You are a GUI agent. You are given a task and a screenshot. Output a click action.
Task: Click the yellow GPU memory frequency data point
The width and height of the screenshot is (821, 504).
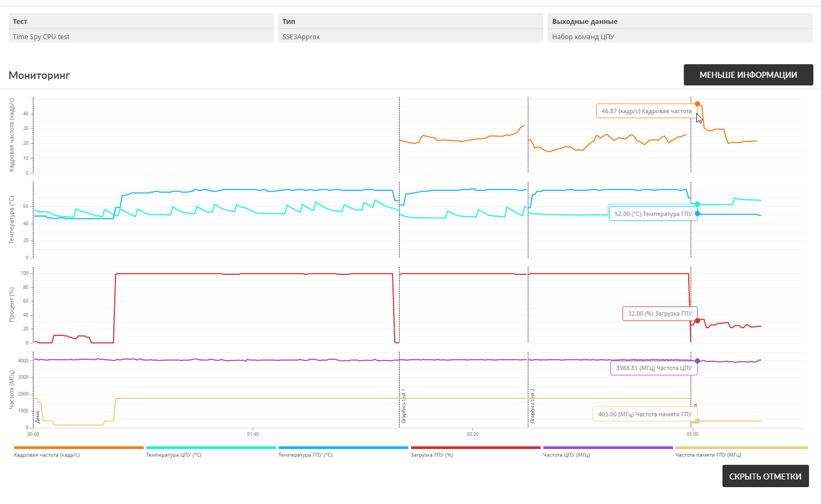click(697, 421)
